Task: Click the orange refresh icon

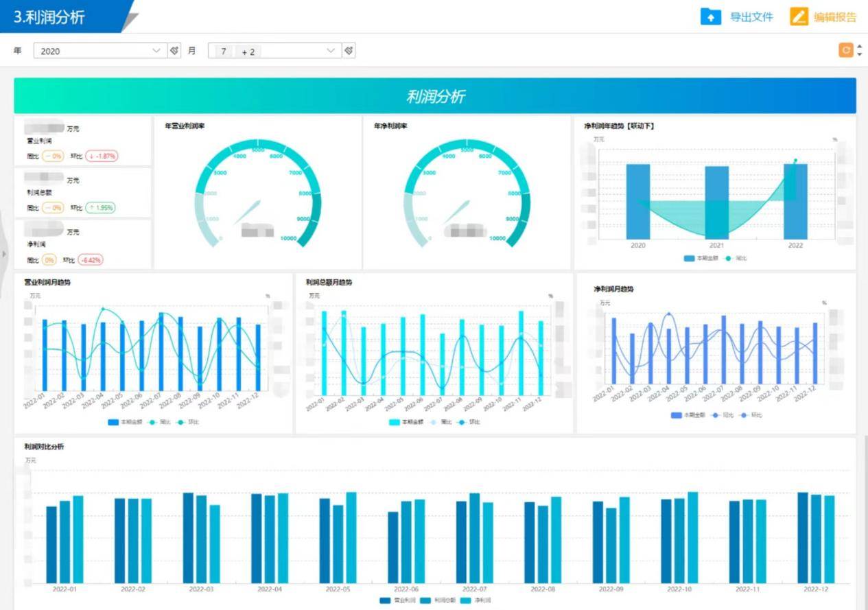Action: tap(845, 50)
